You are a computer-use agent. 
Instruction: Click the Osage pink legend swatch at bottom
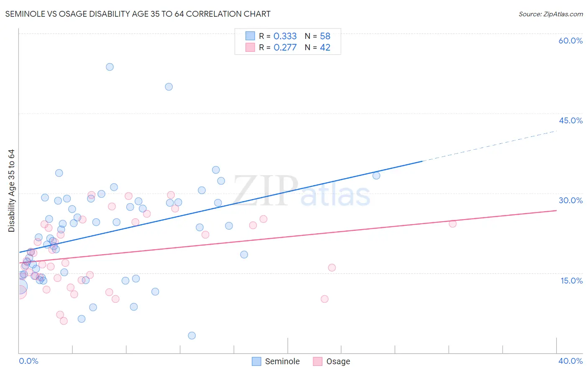[318, 361]
